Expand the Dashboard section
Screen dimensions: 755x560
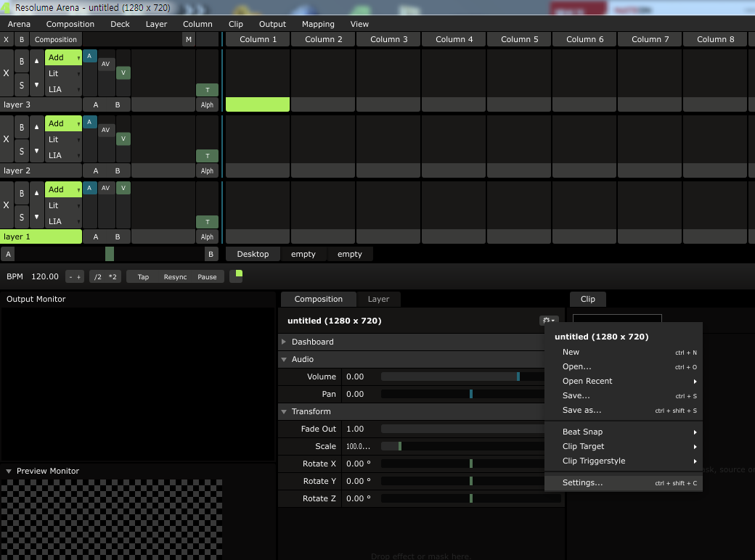(x=284, y=342)
